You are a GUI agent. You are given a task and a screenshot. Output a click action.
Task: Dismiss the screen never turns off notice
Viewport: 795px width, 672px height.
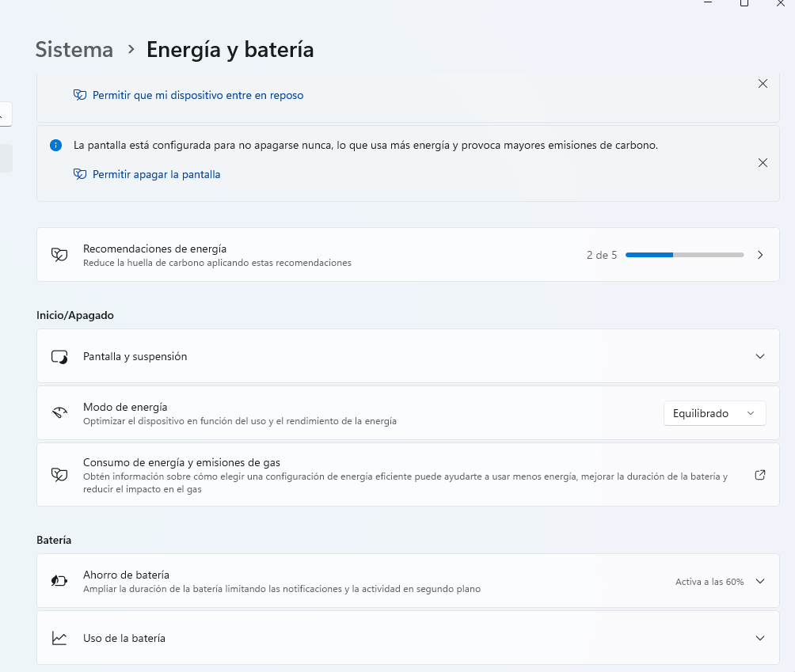click(x=763, y=162)
